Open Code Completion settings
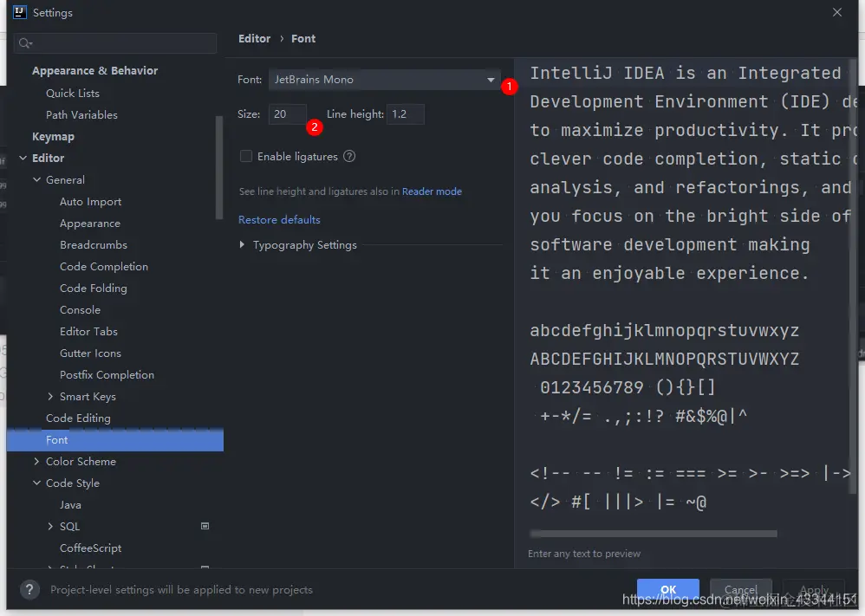 (x=104, y=266)
